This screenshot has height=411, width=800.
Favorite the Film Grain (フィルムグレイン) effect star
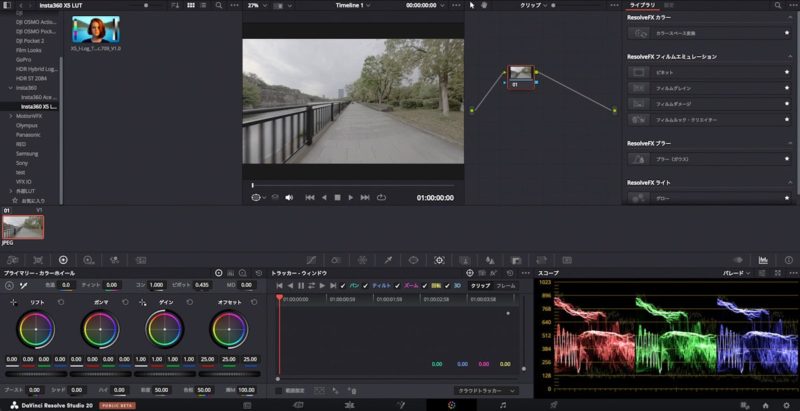pos(787,88)
